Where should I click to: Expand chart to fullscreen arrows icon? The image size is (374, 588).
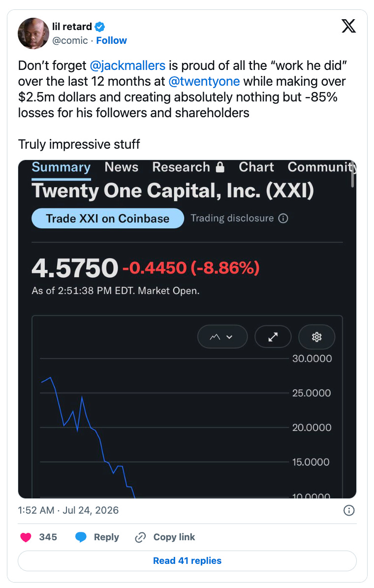pyautogui.click(x=273, y=337)
